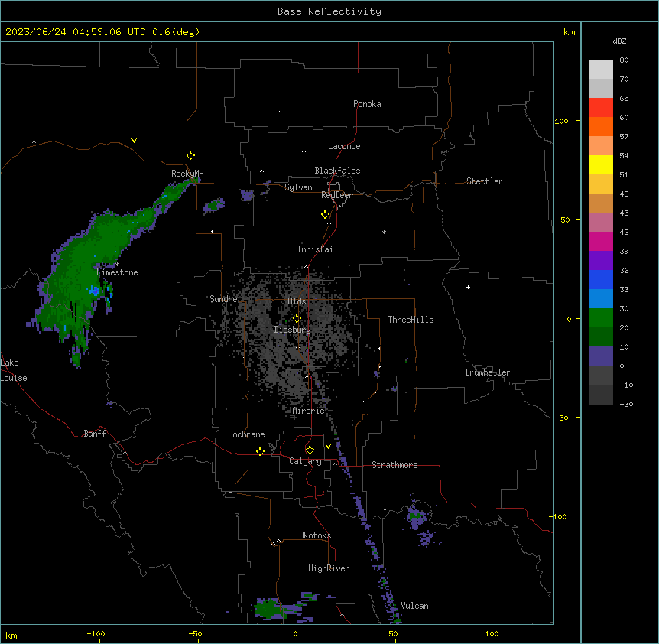Click the white asterisk marker east of Innisfail
Viewport: 659px width, 644px height.
(x=384, y=232)
